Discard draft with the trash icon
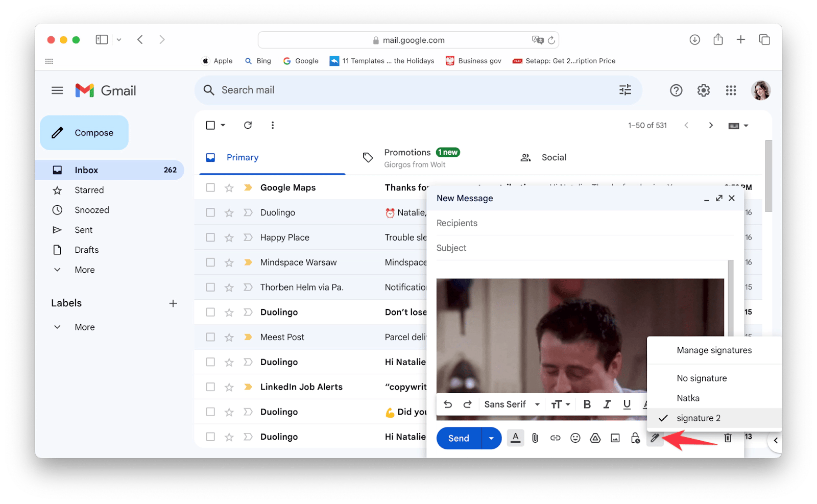Viewport: 817px width, 504px height. (x=728, y=438)
